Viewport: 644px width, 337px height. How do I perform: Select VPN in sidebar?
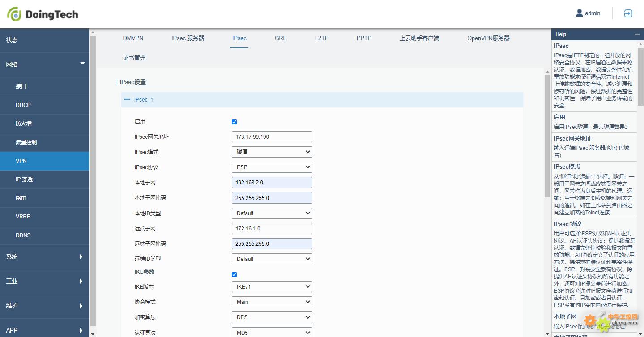(45, 161)
